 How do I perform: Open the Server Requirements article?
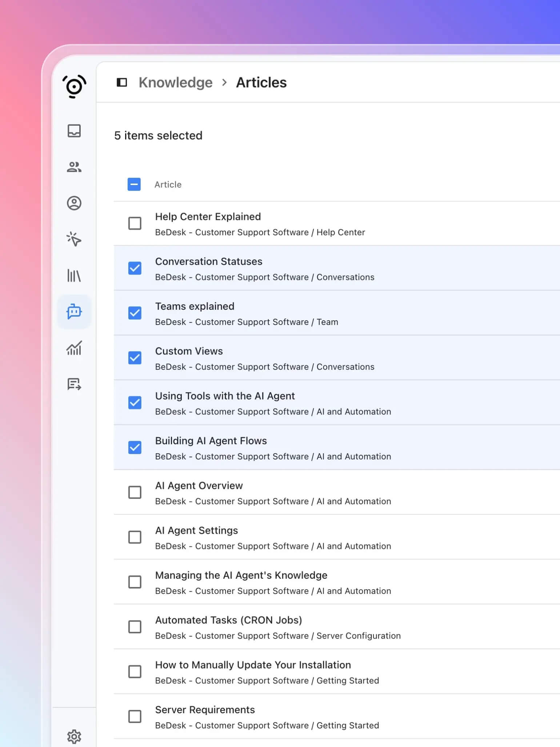coord(205,710)
